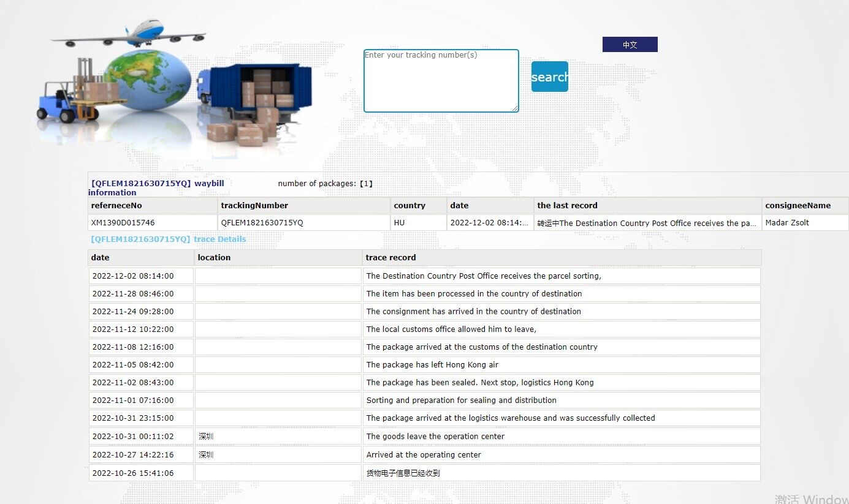
Task: Click record 'item has been processed in the country'
Action: (562, 294)
